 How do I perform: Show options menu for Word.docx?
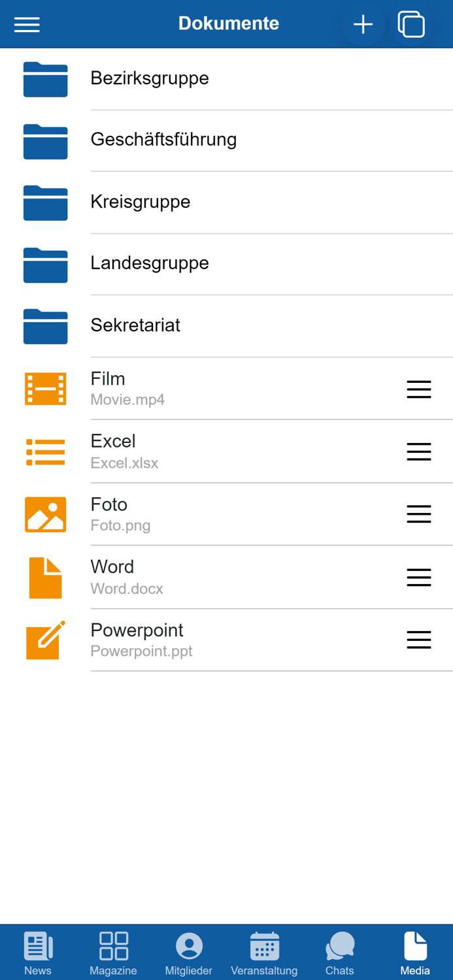418,578
